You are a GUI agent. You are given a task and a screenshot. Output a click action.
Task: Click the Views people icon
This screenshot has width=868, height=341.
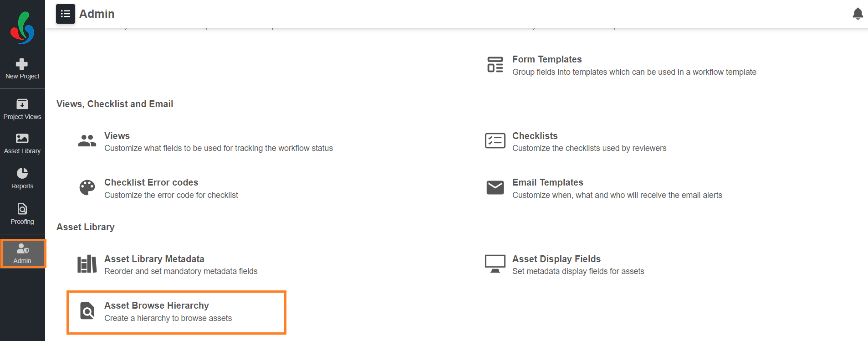87,141
